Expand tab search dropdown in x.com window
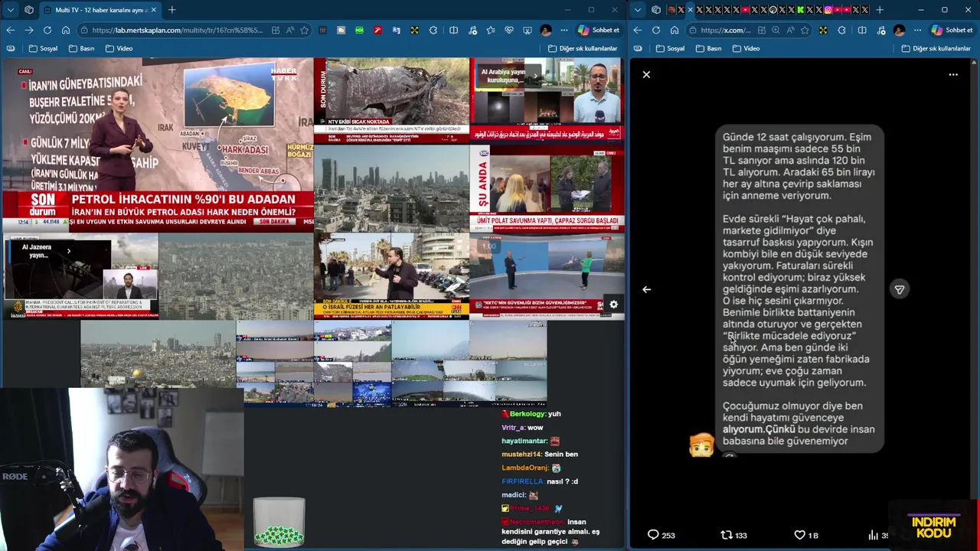 click(638, 10)
